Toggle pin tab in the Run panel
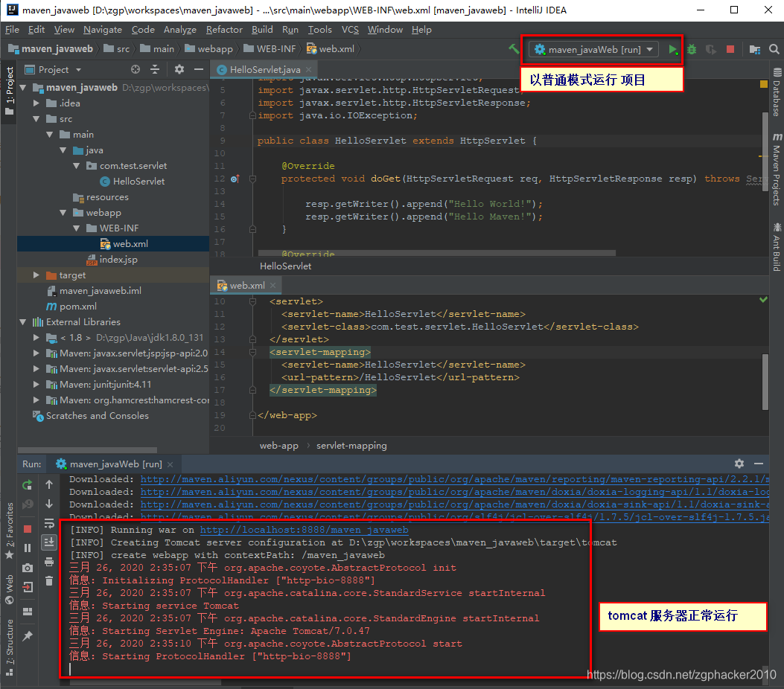 pyautogui.click(x=28, y=635)
